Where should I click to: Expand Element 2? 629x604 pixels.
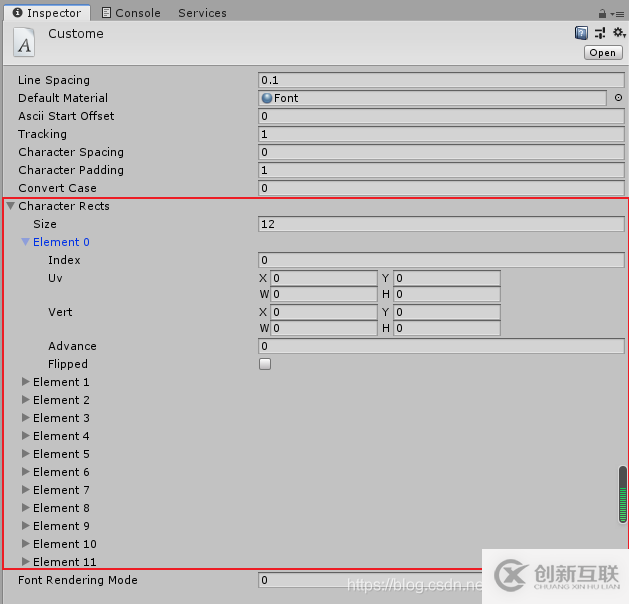point(25,399)
